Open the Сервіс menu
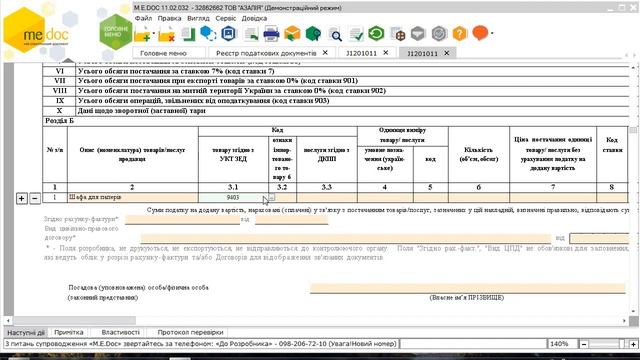The width and height of the screenshot is (640, 360). click(226, 18)
